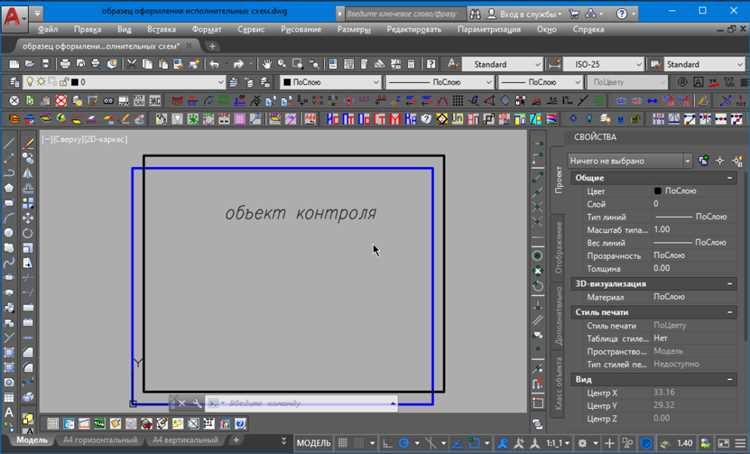Click the МОДЕЛЬ status bar button
The width and height of the screenshot is (750, 454).
pyautogui.click(x=313, y=443)
